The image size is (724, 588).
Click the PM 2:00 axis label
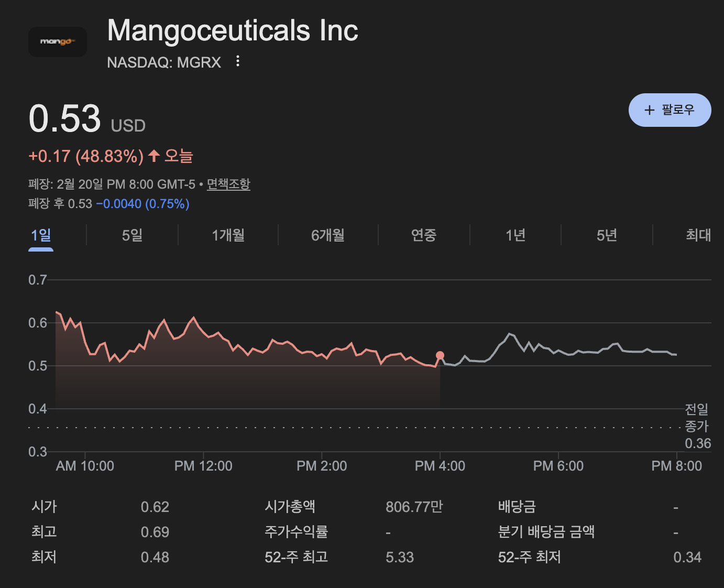[322, 466]
